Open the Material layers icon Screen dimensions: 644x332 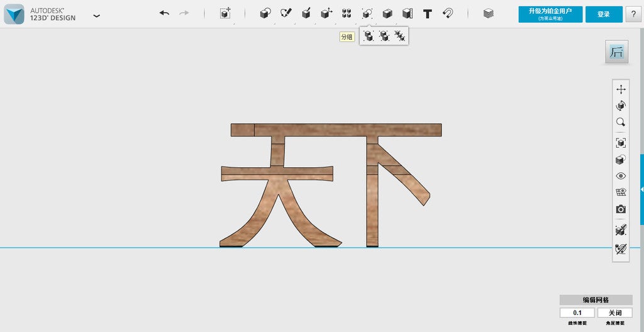click(x=488, y=14)
